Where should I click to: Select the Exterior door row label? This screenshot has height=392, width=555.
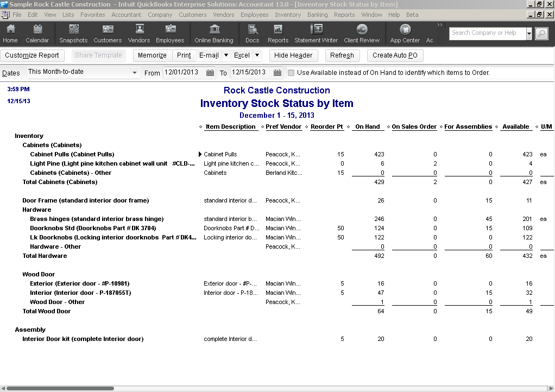point(80,284)
